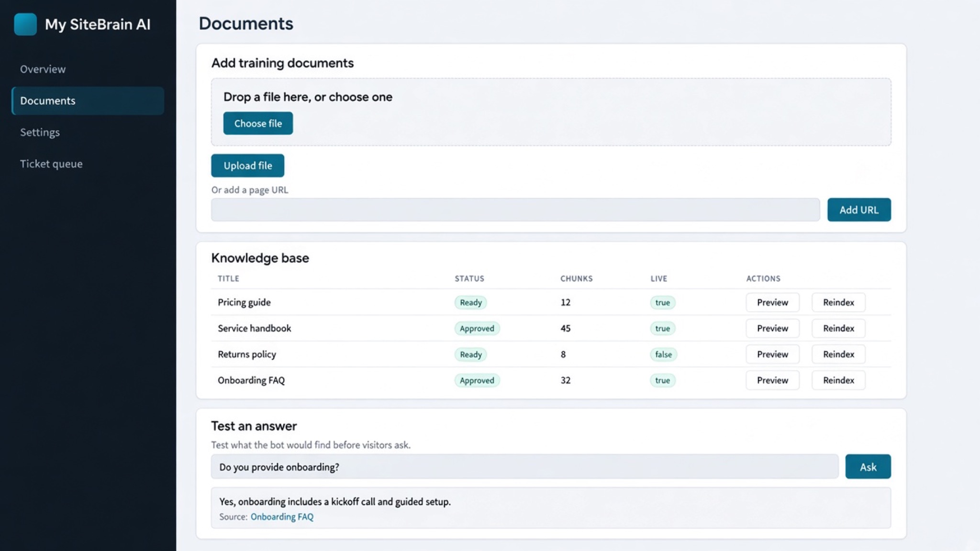Click the Documents page heading
The image size is (980, 551).
click(246, 23)
